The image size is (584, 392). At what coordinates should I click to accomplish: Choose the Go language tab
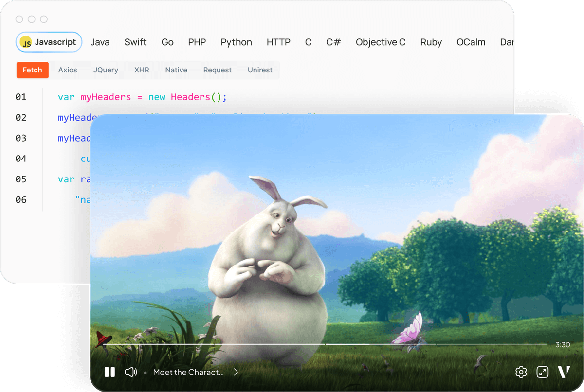[x=167, y=42]
